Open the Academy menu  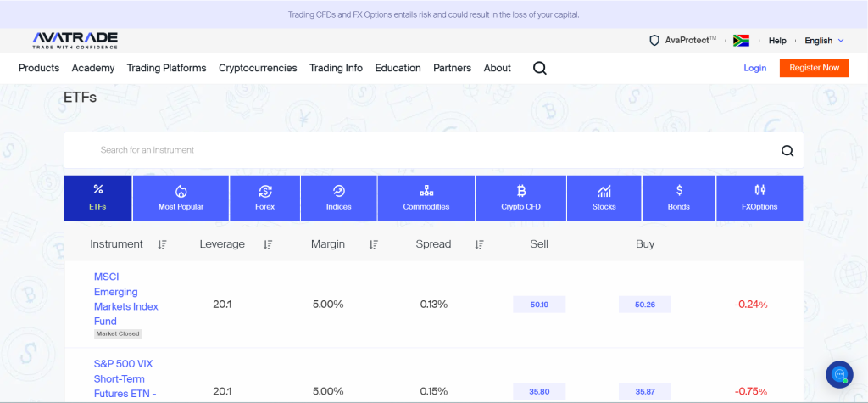(x=93, y=68)
